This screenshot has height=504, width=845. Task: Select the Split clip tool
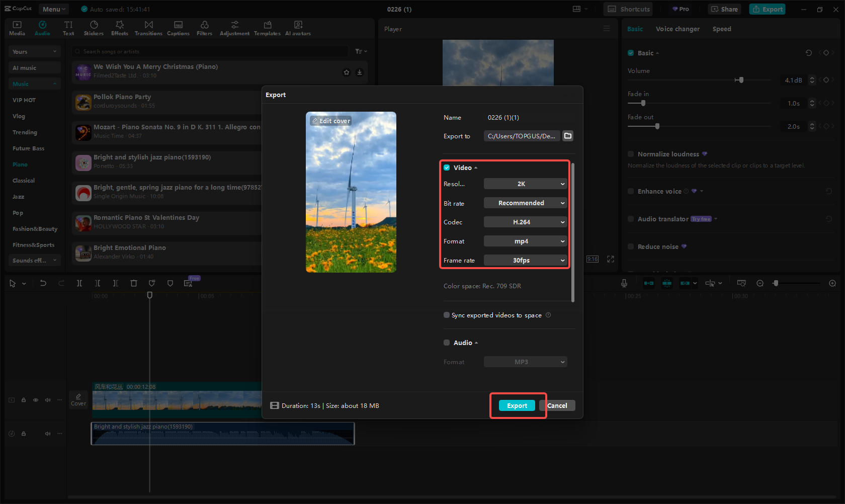point(79,283)
